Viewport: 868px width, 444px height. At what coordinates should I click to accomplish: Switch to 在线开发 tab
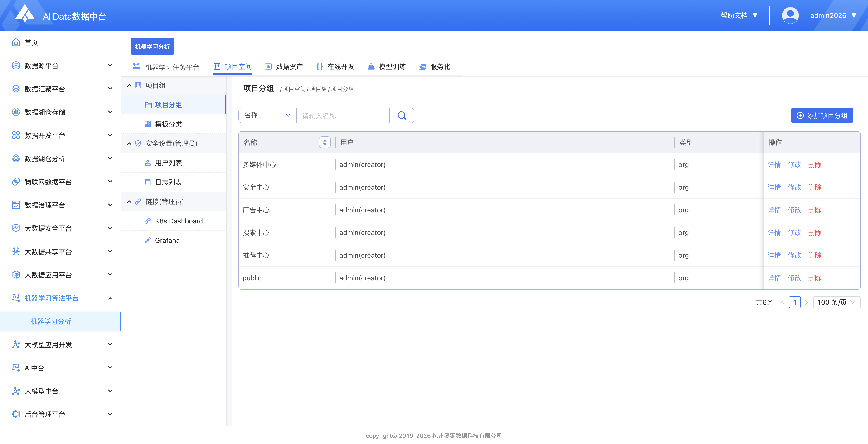(x=335, y=67)
